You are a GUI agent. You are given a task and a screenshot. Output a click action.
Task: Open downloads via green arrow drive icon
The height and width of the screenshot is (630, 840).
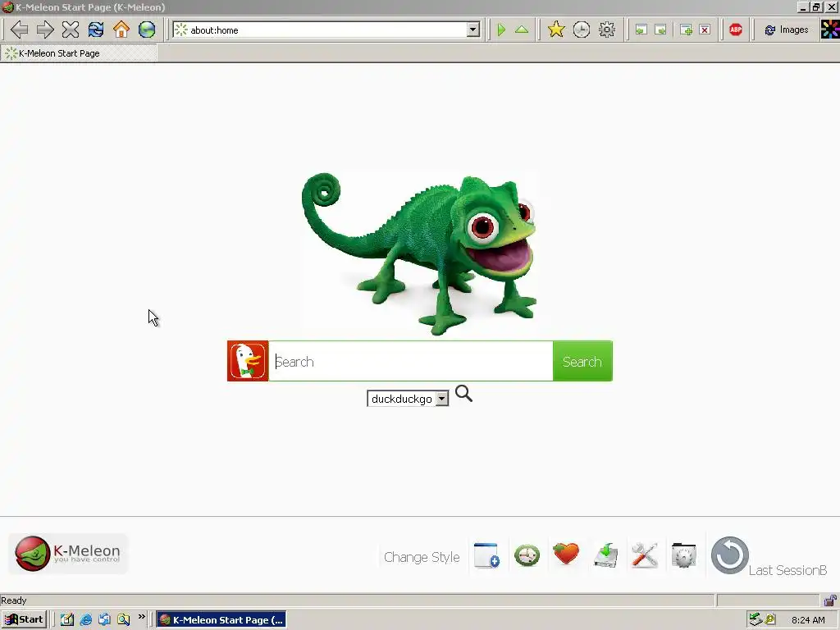tap(606, 555)
